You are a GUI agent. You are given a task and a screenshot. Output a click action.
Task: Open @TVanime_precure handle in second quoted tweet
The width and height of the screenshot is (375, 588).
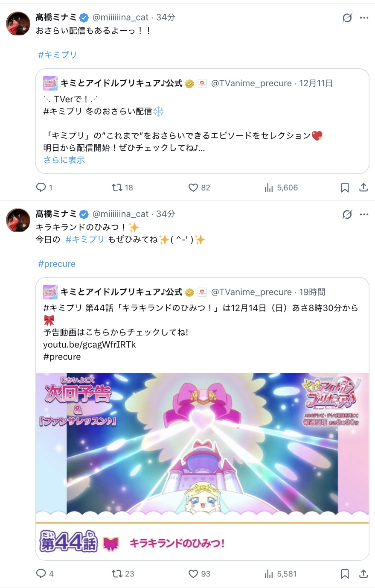(x=251, y=292)
